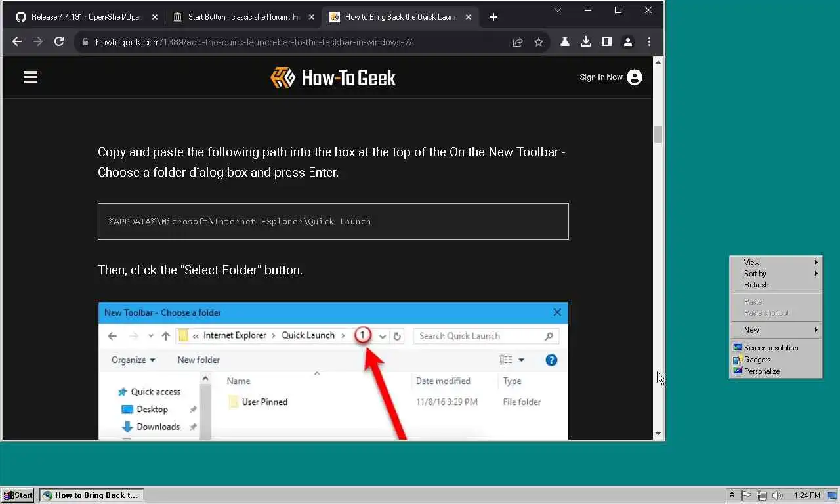Select Gadgets from the context menu
This screenshot has height=504, width=840.
pos(776,360)
